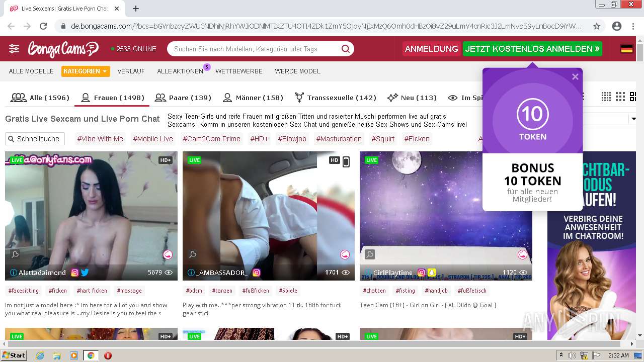Filter by #Mobile Live tag
The height and width of the screenshot is (362, 644).
point(153,139)
